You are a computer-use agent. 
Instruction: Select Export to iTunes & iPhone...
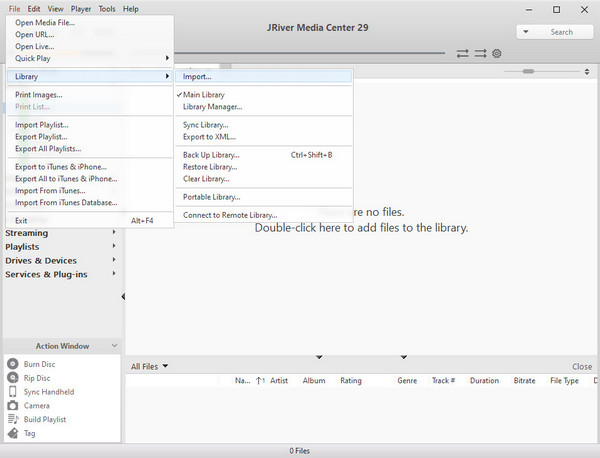[x=90, y=167]
